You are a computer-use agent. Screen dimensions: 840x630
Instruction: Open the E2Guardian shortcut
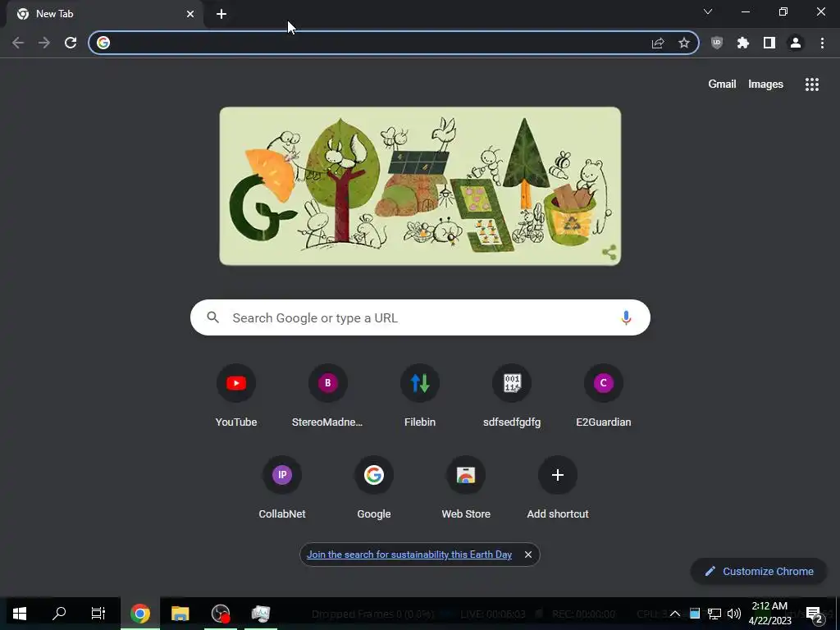603,396
